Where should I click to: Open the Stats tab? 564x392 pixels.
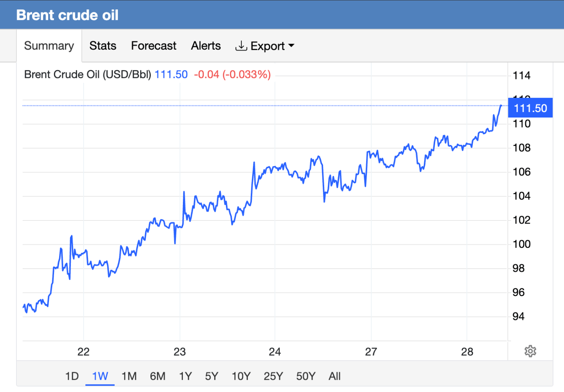coord(103,46)
